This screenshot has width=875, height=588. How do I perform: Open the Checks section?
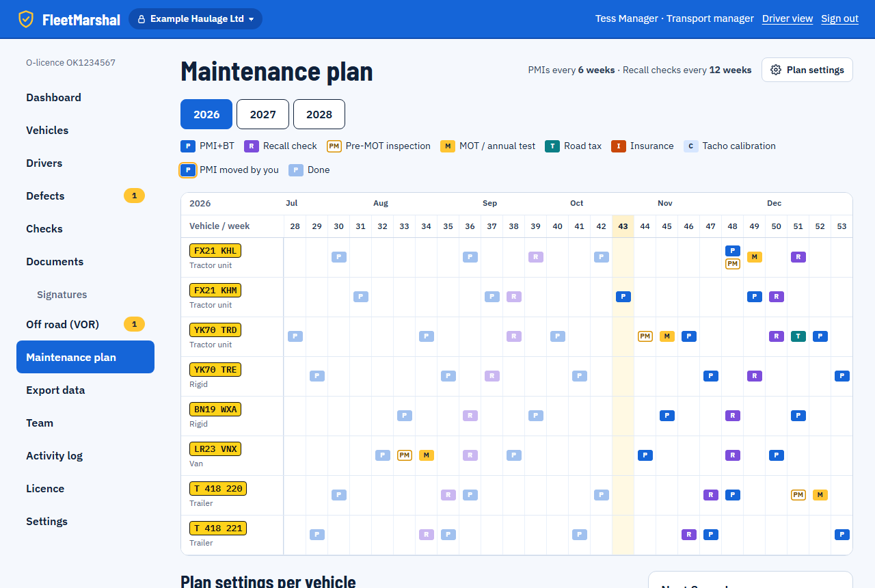coord(85,228)
